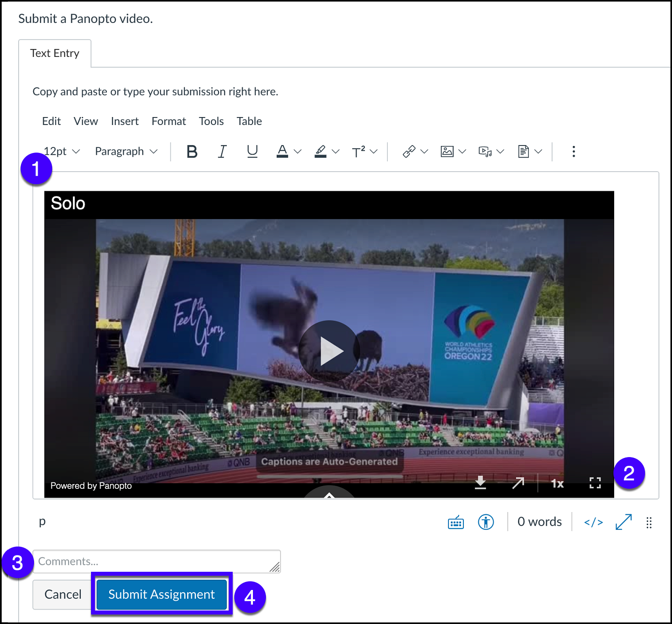This screenshot has height=624, width=672.
Task: Click into the Comments field
Action: pos(156,562)
